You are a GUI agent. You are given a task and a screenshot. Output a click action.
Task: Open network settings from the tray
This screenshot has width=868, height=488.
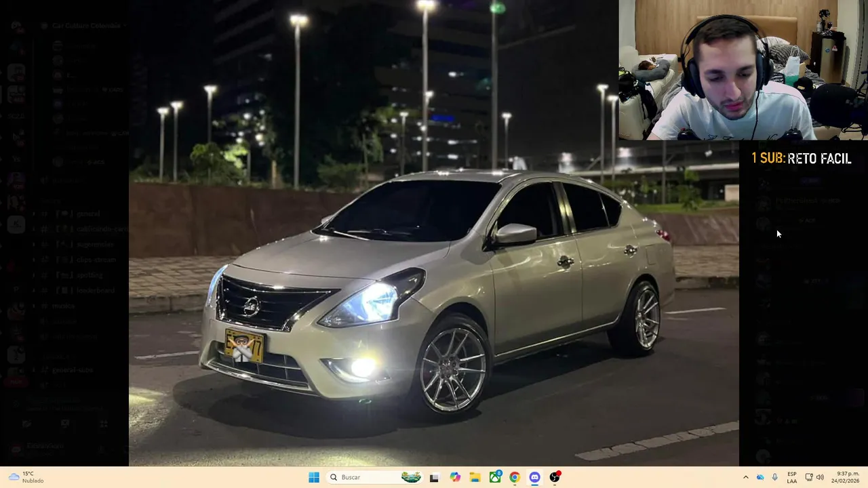(x=809, y=477)
